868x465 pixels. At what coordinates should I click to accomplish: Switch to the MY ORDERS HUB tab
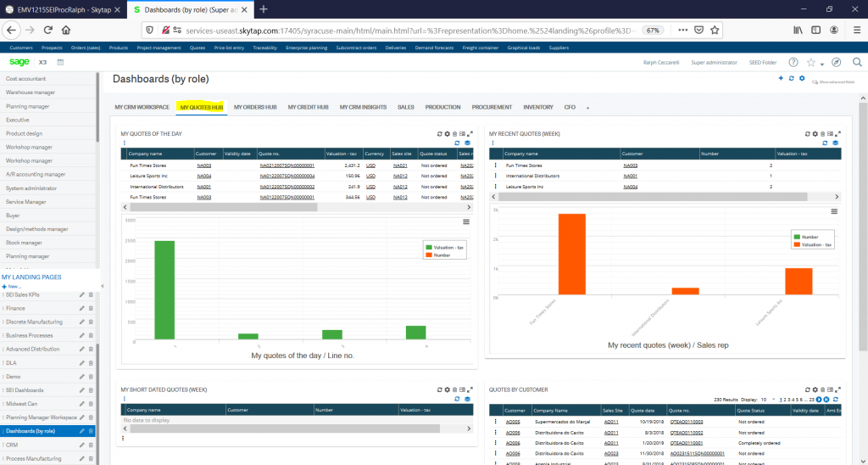coord(255,107)
